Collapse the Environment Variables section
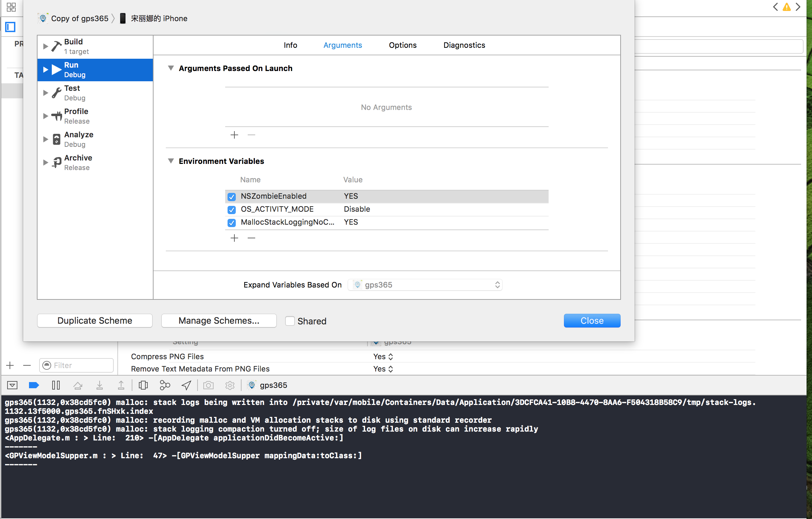This screenshot has height=519, width=812. click(x=171, y=161)
